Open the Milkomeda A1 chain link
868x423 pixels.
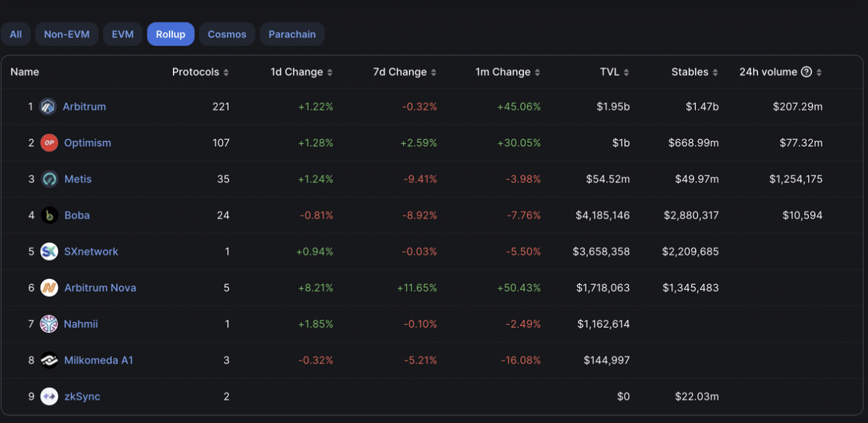(x=99, y=361)
